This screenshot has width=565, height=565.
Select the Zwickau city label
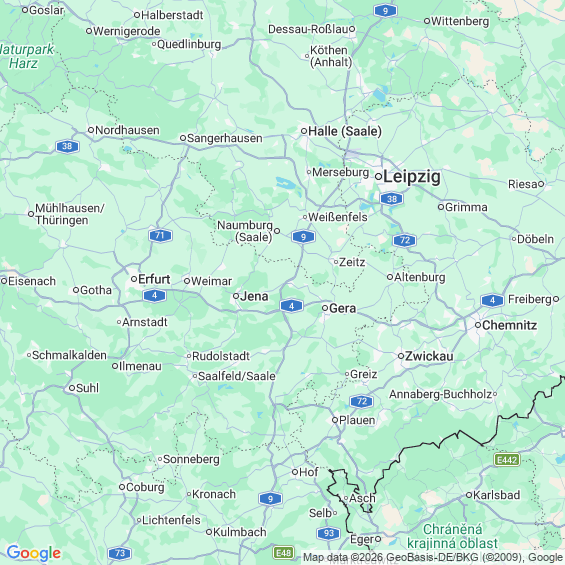click(429, 356)
